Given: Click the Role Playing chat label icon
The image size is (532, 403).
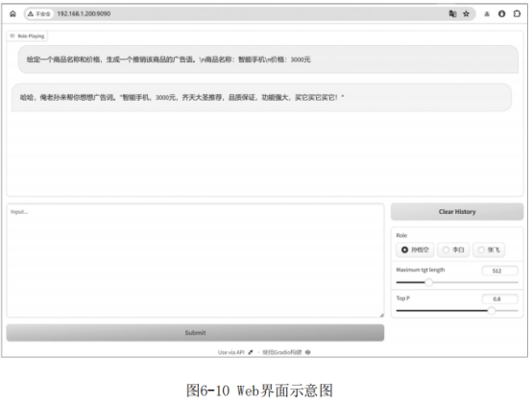Looking at the screenshot, I should coord(12,36).
